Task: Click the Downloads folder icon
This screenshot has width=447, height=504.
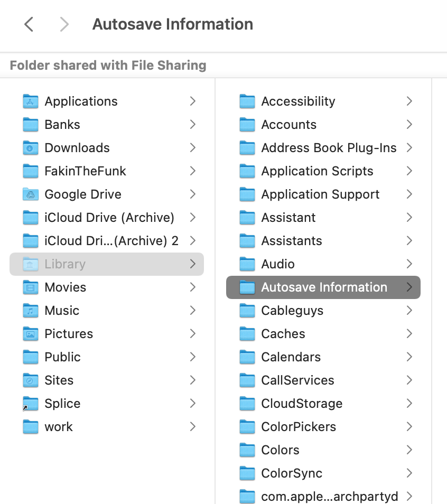Action: point(31,148)
